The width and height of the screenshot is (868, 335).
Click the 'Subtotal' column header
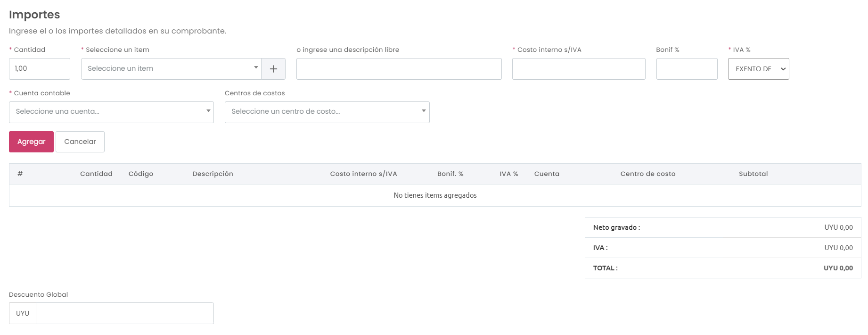[753, 174]
